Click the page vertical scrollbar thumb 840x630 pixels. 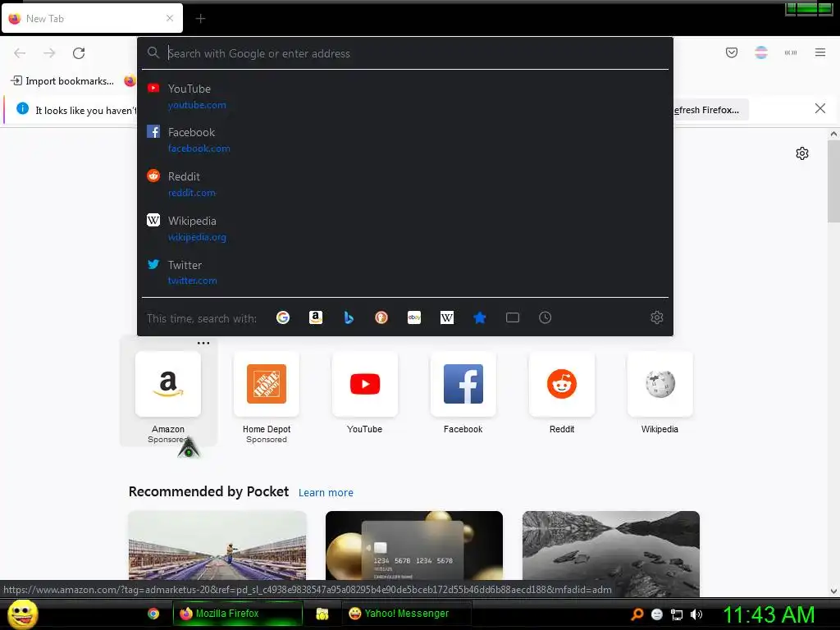[x=833, y=181]
